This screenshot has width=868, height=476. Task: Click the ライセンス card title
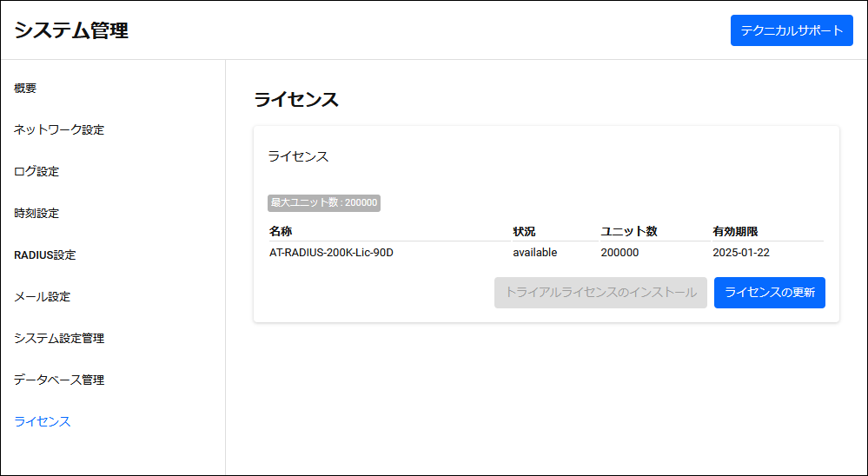coord(298,156)
